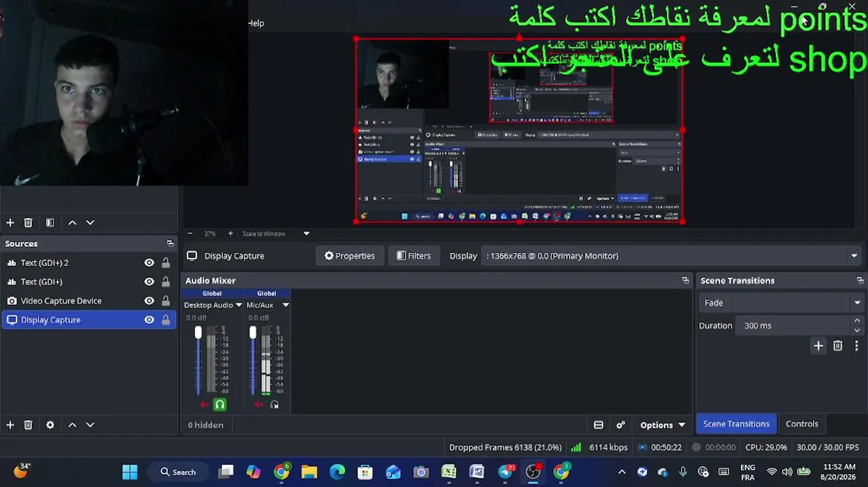Open File Explorer from the taskbar
Image resolution: width=868 pixels, height=487 pixels.
click(309, 472)
